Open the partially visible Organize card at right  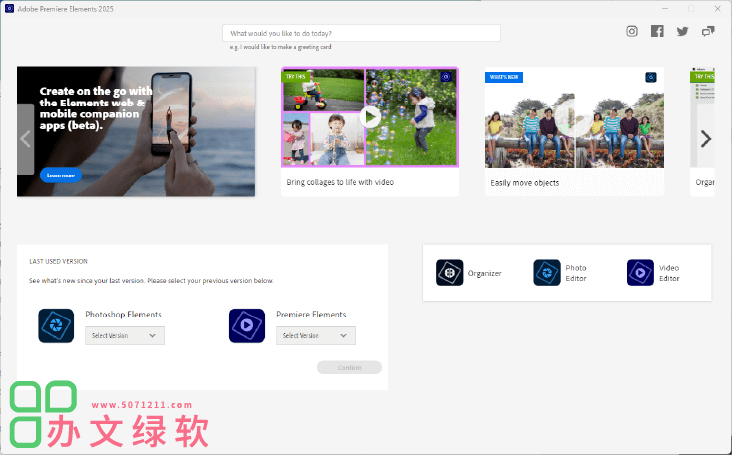pos(702,132)
